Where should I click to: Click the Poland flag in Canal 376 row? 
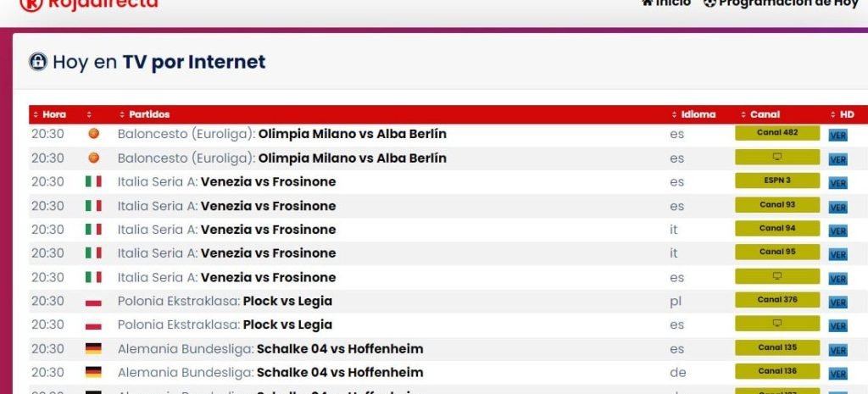coord(93,301)
